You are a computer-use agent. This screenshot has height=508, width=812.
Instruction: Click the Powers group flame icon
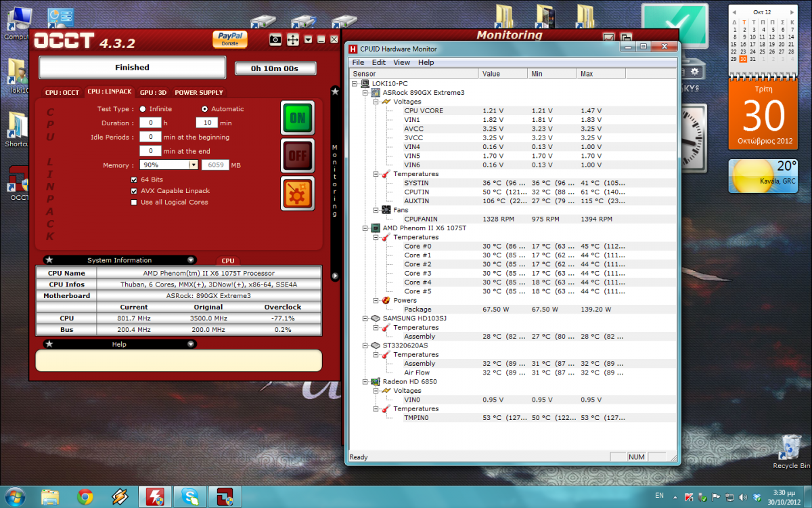386,300
